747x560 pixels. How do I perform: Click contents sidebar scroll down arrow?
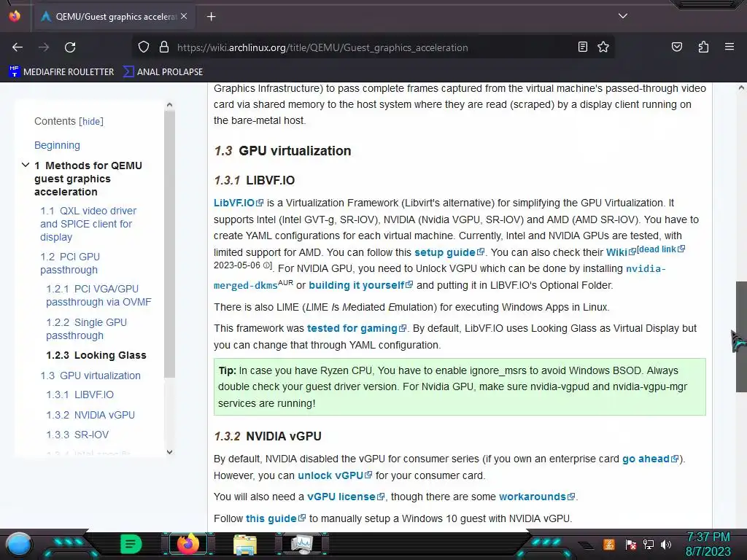(169, 452)
